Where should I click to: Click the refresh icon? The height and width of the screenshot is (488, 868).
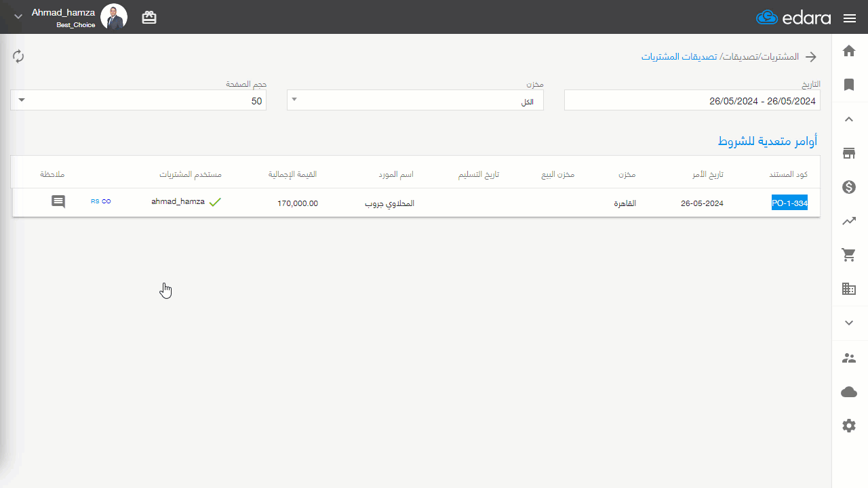pyautogui.click(x=18, y=56)
